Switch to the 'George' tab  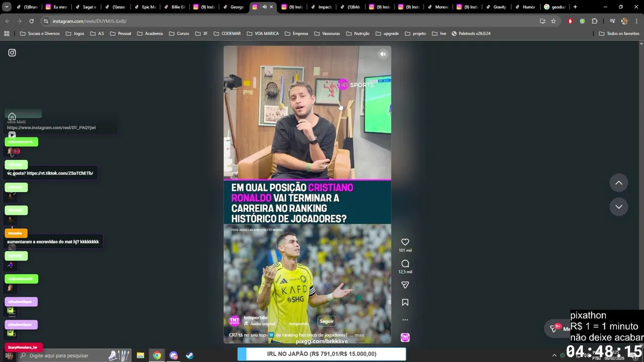pos(233,7)
